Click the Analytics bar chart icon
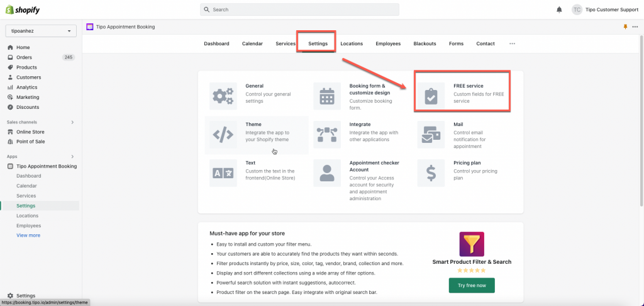This screenshot has height=306, width=644. point(10,87)
